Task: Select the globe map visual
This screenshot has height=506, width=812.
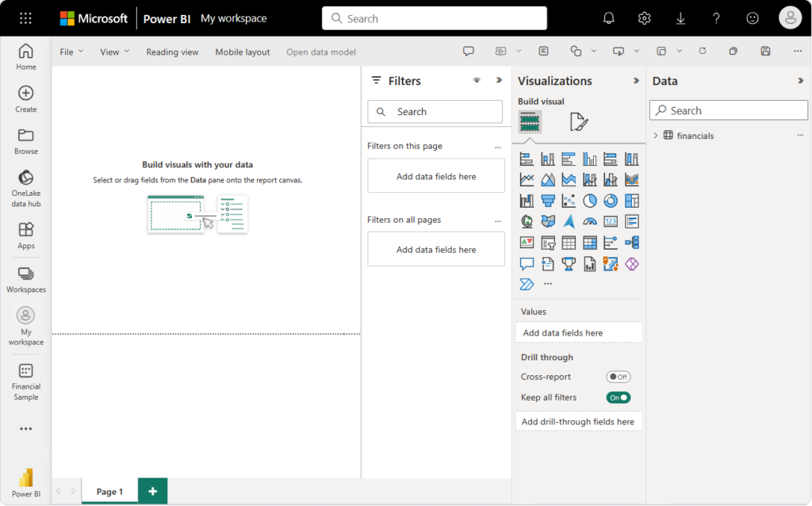Action: click(x=527, y=221)
